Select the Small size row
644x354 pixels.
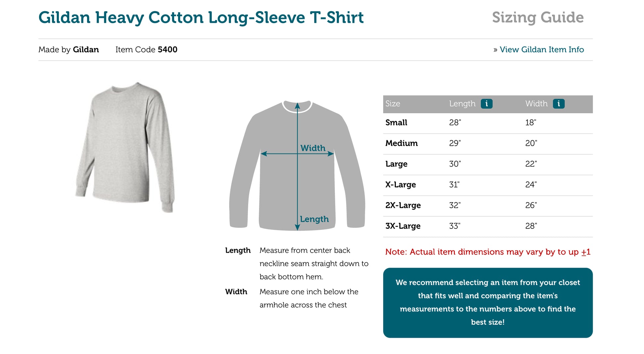[487, 123]
